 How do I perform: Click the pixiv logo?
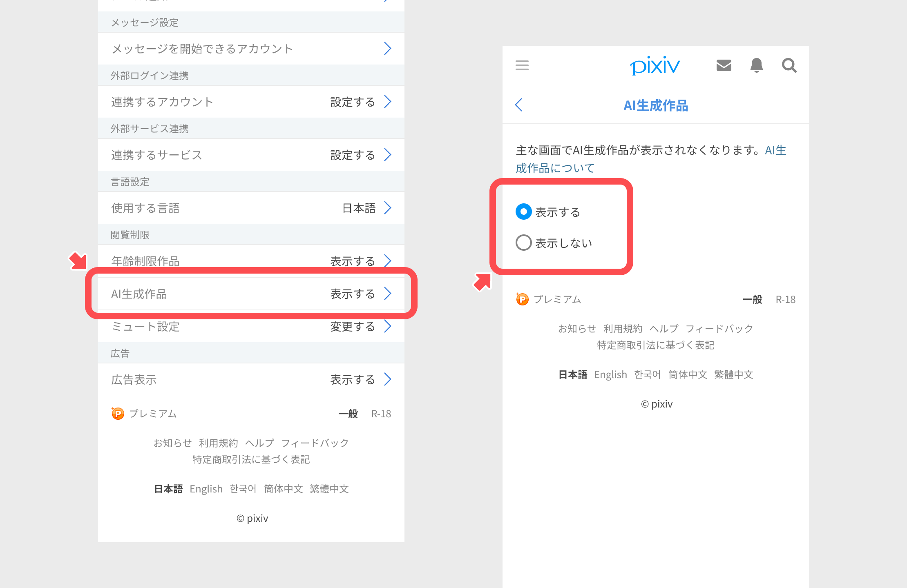(655, 65)
